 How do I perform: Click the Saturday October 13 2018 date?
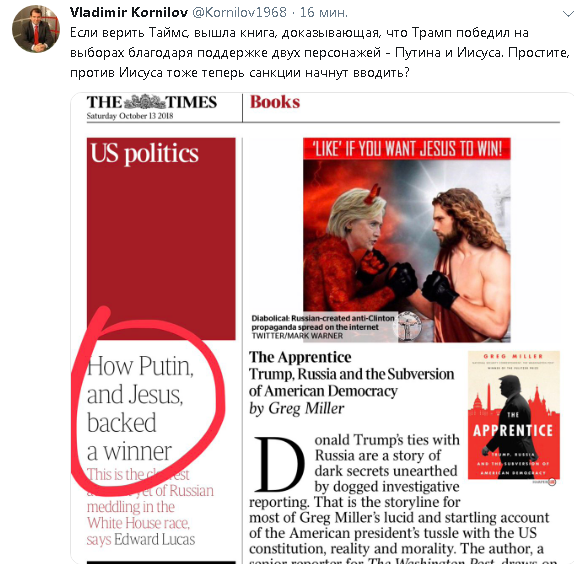[x=130, y=116]
